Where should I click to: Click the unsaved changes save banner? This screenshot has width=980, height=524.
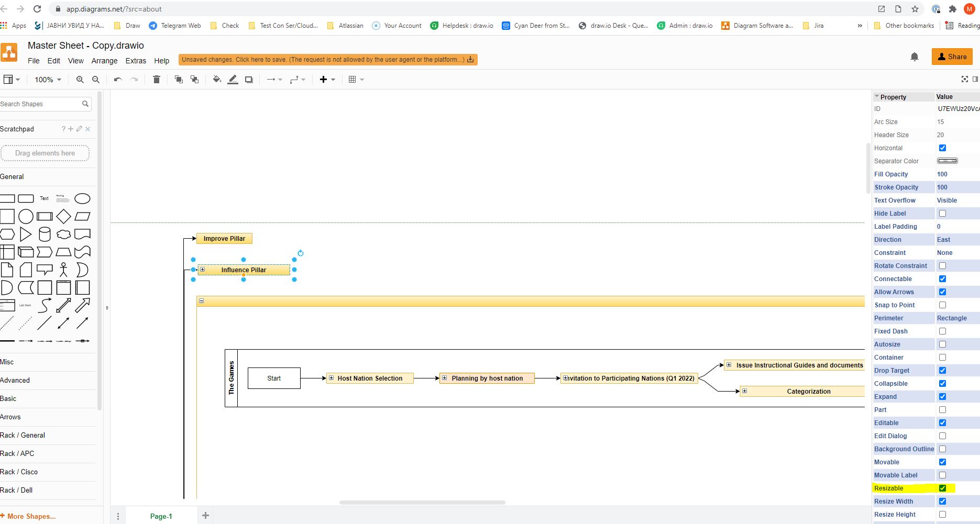pyautogui.click(x=327, y=59)
